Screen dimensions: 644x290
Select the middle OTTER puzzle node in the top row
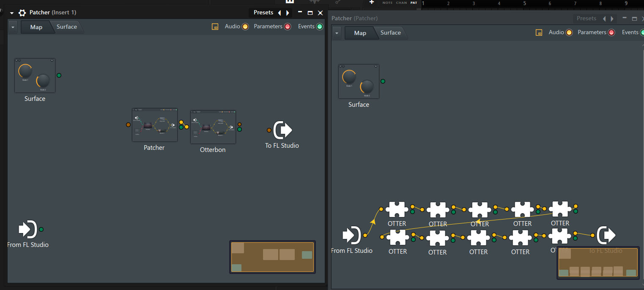click(480, 210)
